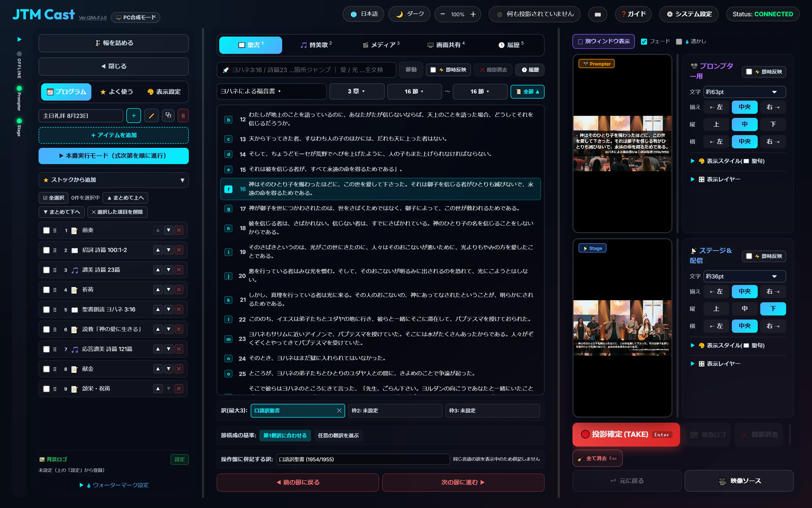The width and height of the screenshot is (812, 508).
Task: Click the duplicate program icon
Action: [168, 115]
